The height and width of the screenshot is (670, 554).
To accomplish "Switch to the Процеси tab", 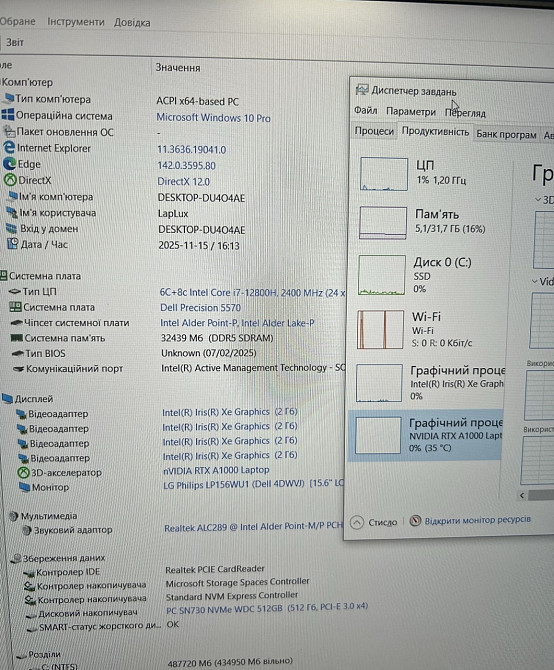I will pyautogui.click(x=374, y=131).
